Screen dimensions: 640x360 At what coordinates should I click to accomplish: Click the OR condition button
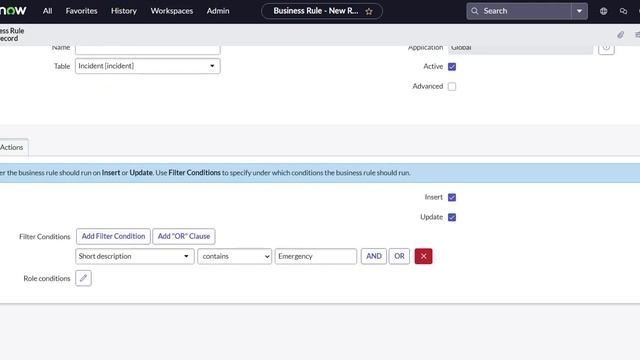[399, 256]
